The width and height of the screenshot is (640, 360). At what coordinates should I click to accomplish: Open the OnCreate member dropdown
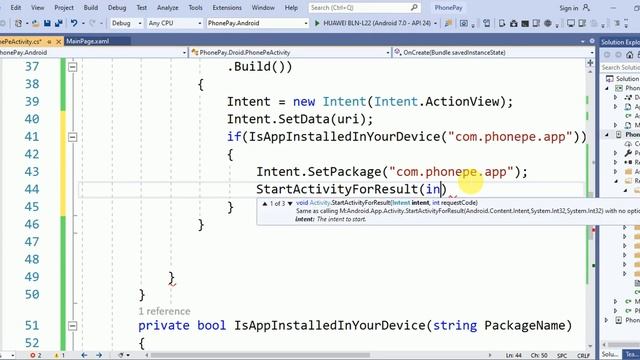493,52
